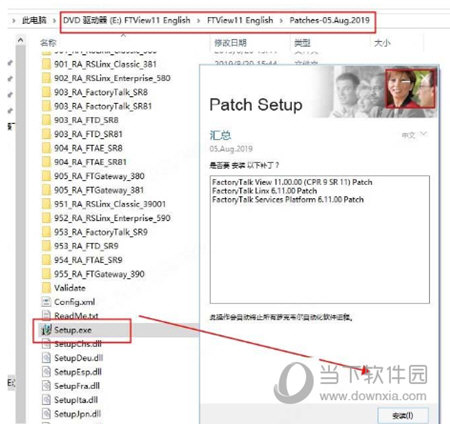Viewport: 450px width, 424px height.
Task: Select folder icon of 905_RA_FTGateway_380
Action: coord(46,176)
